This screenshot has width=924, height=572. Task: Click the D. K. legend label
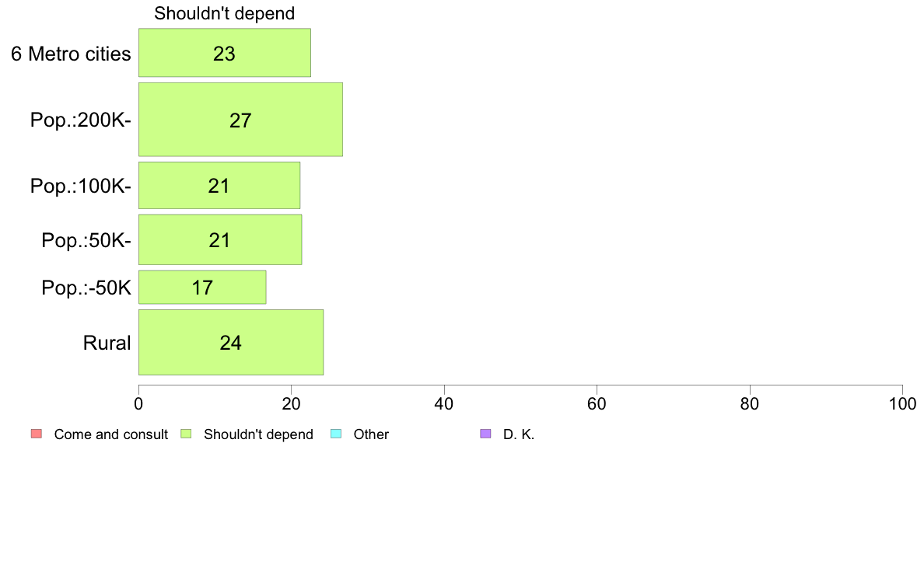519,434
